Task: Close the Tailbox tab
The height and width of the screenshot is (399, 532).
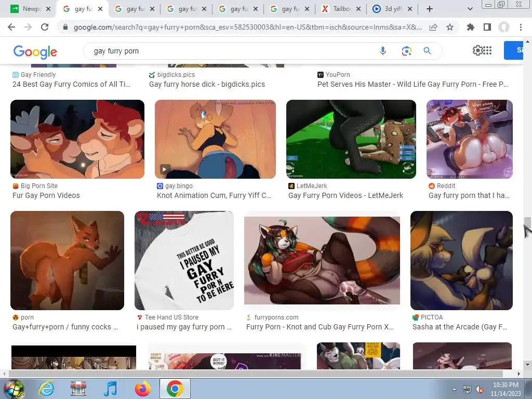Action: coord(358,9)
